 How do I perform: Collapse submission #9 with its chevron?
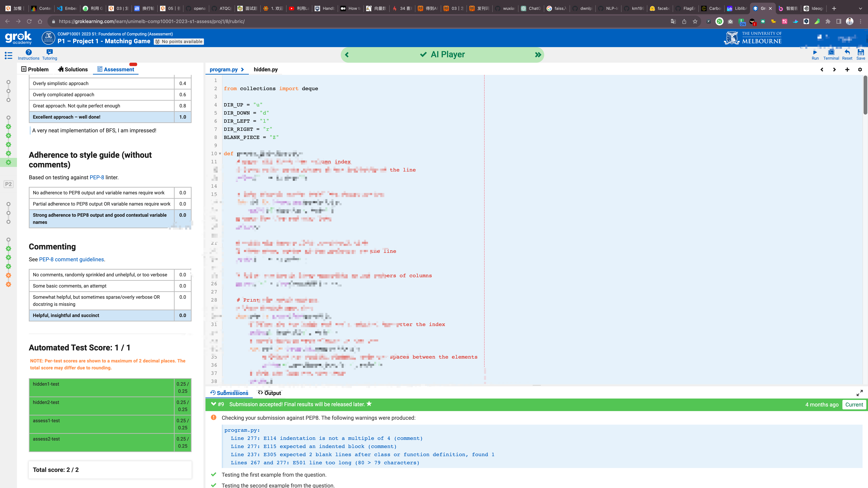click(213, 404)
